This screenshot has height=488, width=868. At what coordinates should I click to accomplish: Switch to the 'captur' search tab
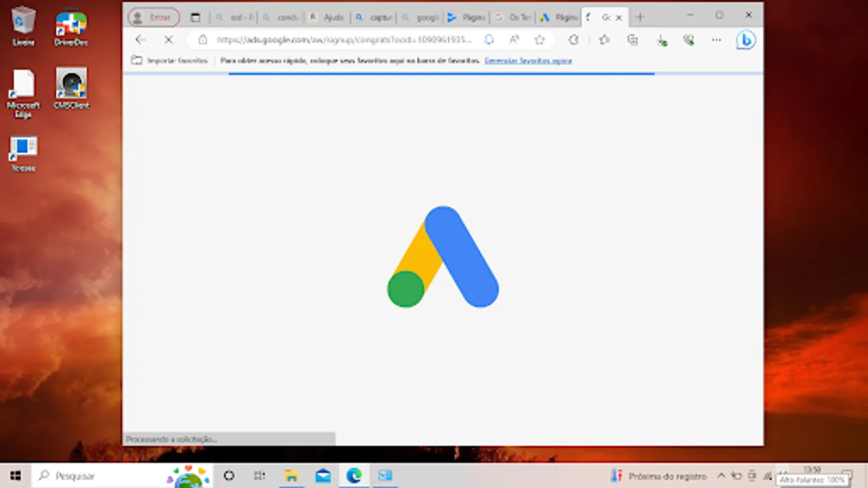[374, 17]
